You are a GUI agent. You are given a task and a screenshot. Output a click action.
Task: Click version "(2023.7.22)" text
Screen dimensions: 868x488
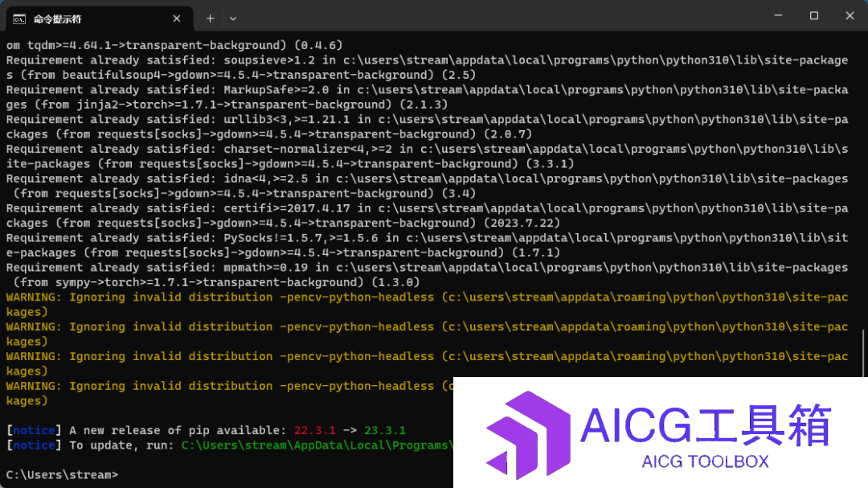coord(522,223)
